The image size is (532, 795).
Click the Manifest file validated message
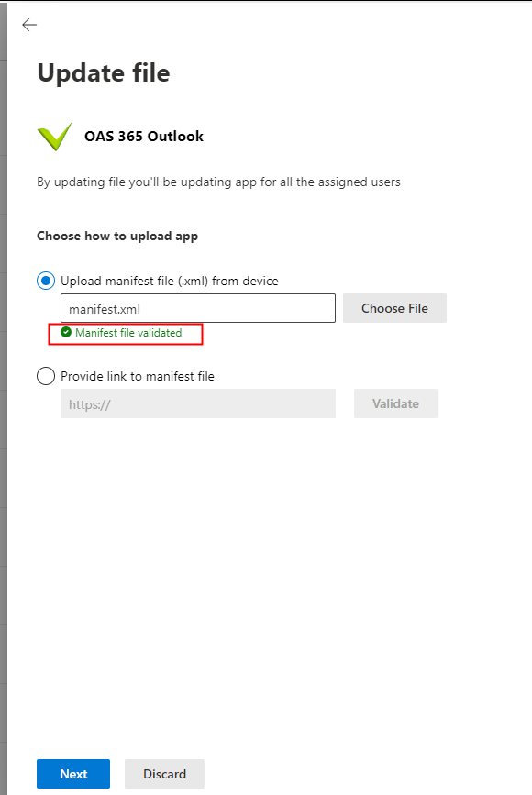pyautogui.click(x=128, y=333)
